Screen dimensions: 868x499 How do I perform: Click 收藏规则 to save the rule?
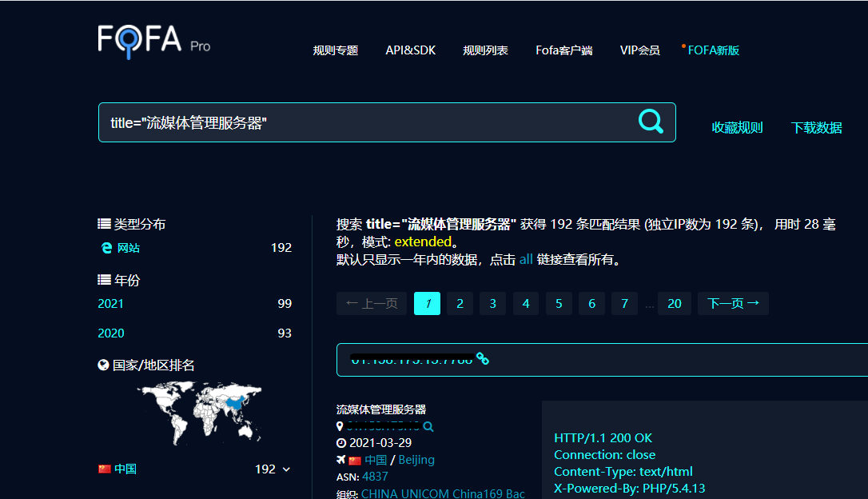coord(738,128)
